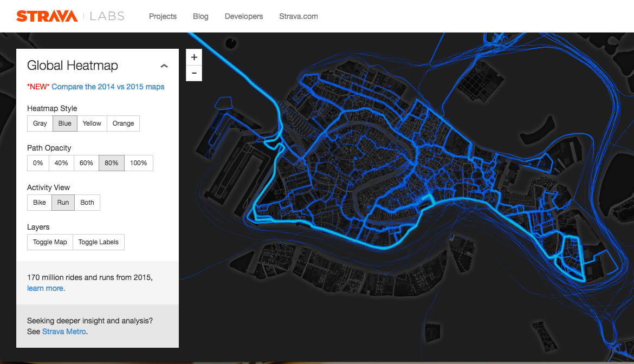
Task: Set path opacity to 0%
Action: (38, 163)
